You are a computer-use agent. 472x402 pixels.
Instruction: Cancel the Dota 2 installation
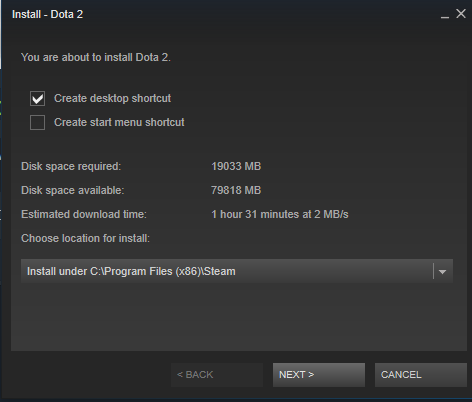[x=421, y=375]
